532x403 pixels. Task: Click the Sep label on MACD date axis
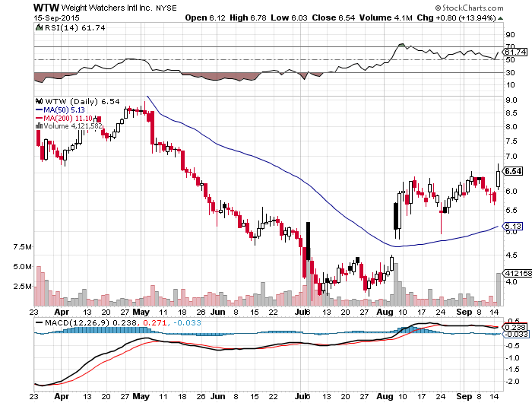click(x=464, y=396)
